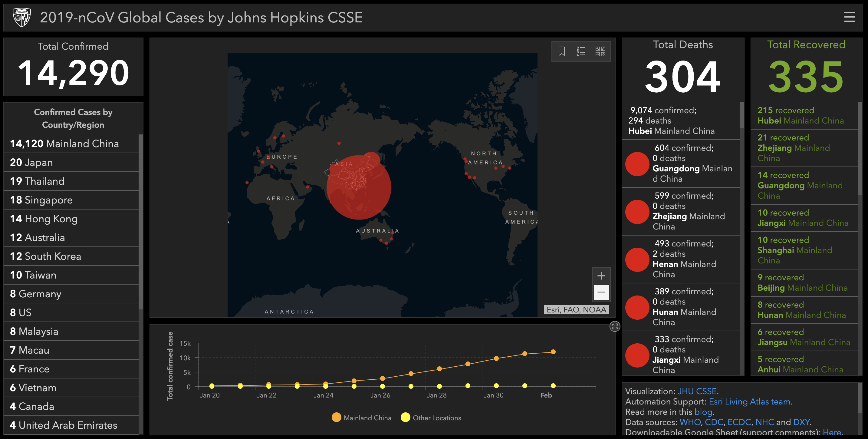The image size is (868, 439).
Task: Click the country list scrollbar
Action: click(x=141, y=222)
